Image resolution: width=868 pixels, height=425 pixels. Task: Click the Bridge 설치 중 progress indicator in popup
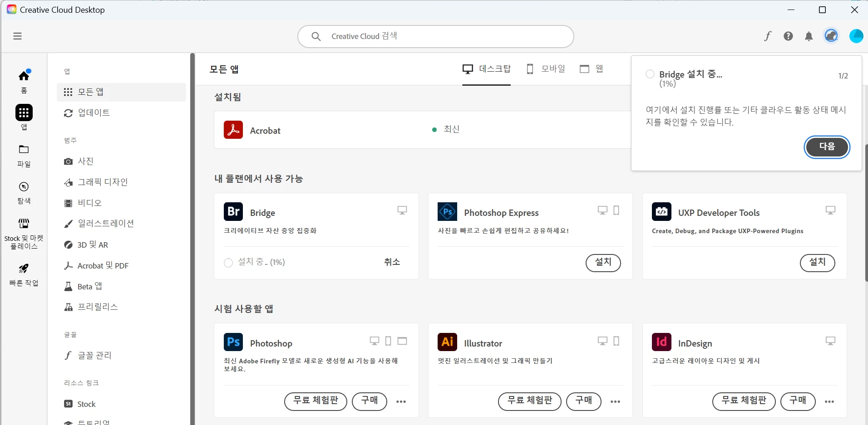point(650,74)
